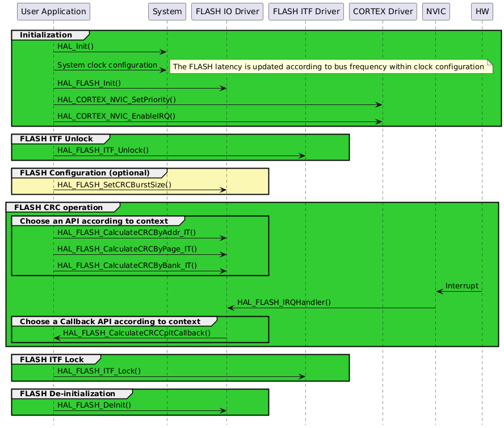Select HAL_FLASH_DeInit() message text
The image size is (504, 428).
coord(94,405)
